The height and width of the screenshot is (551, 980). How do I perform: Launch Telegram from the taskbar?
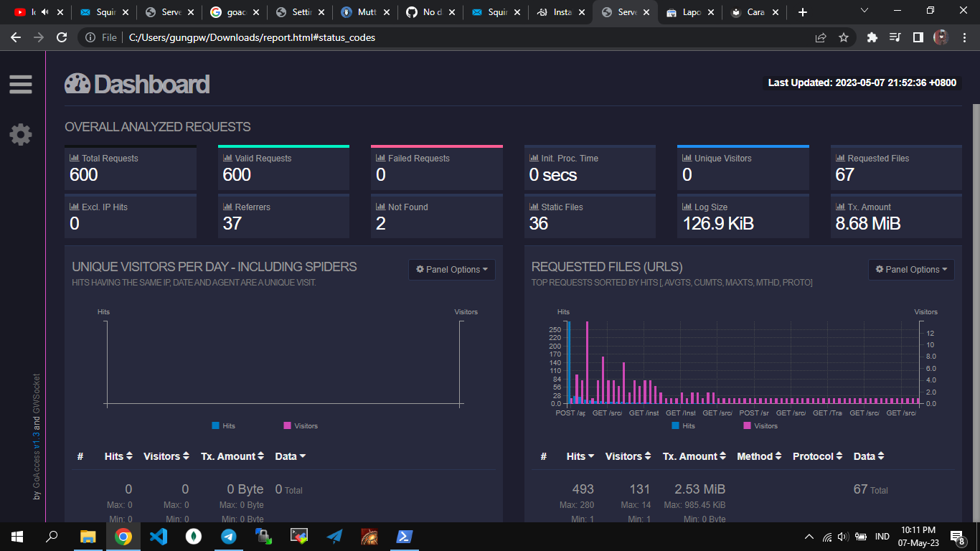coord(229,537)
